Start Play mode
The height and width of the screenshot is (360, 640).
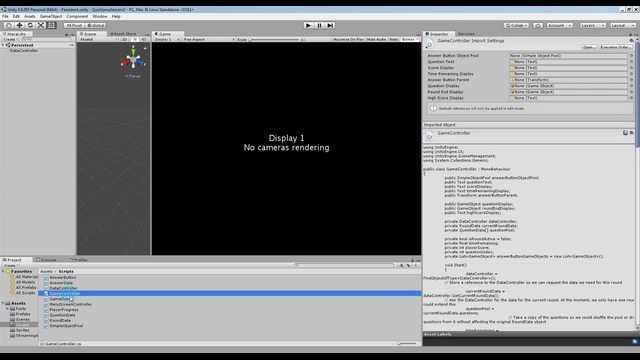point(308,25)
